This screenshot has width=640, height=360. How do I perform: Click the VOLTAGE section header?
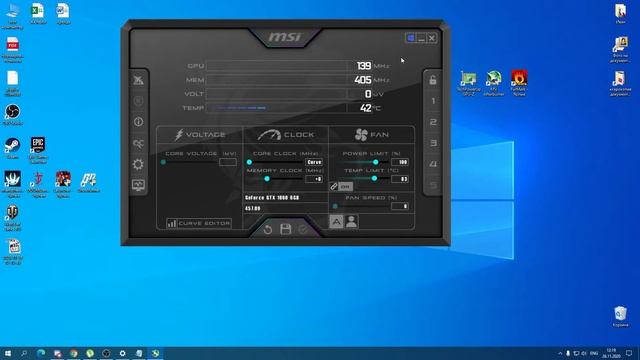click(200, 135)
